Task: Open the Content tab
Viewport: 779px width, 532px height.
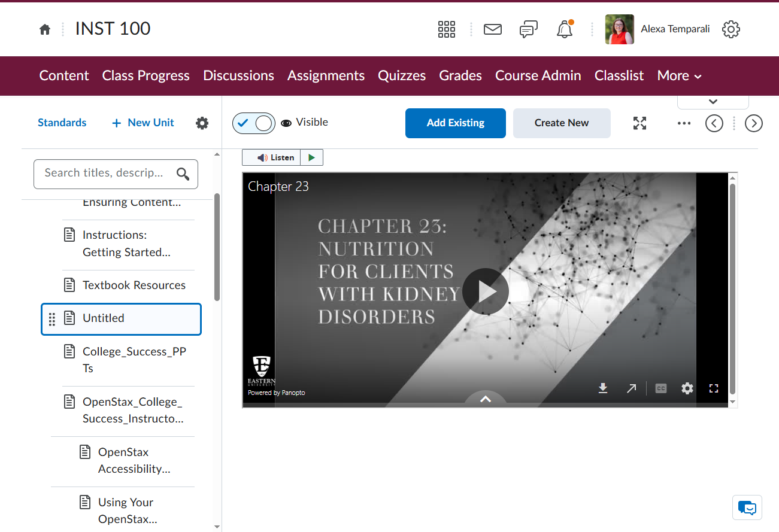Action: pos(64,76)
